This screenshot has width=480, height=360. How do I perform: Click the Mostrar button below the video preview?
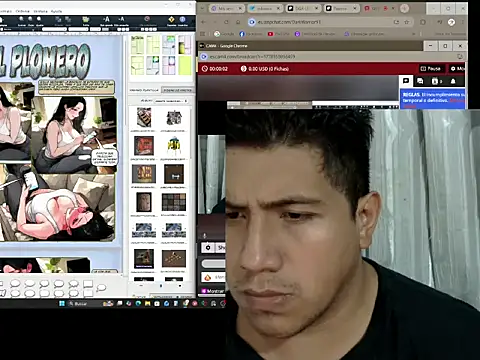point(213,291)
